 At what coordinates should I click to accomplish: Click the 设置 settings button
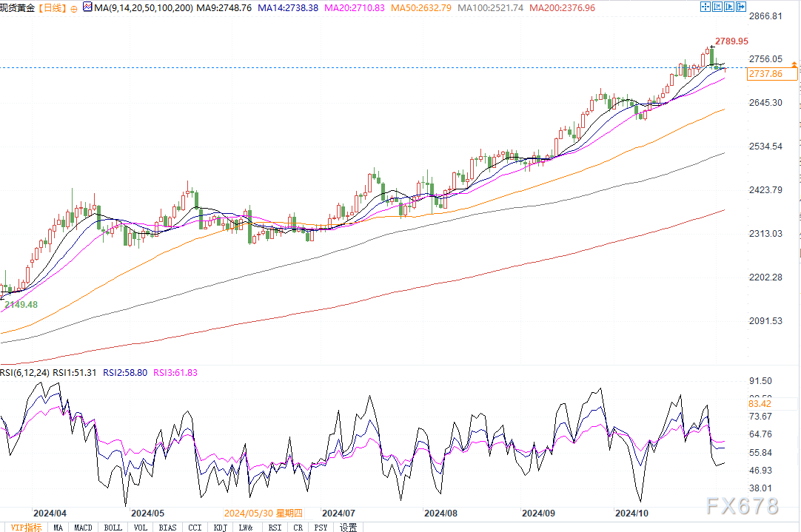pos(348,527)
